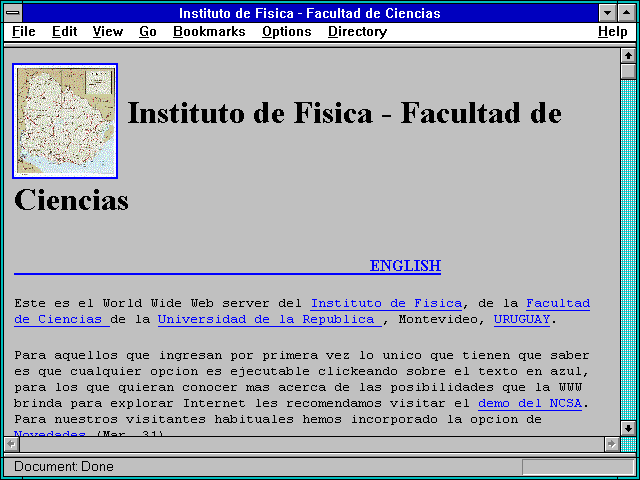The height and width of the screenshot is (480, 640).
Task: Click the vertical scrollbar down arrow
Action: coord(628,428)
